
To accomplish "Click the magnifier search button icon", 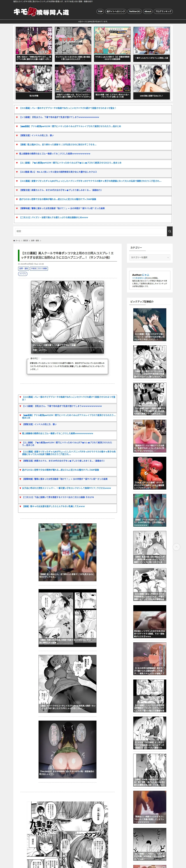I will [170, 231].
